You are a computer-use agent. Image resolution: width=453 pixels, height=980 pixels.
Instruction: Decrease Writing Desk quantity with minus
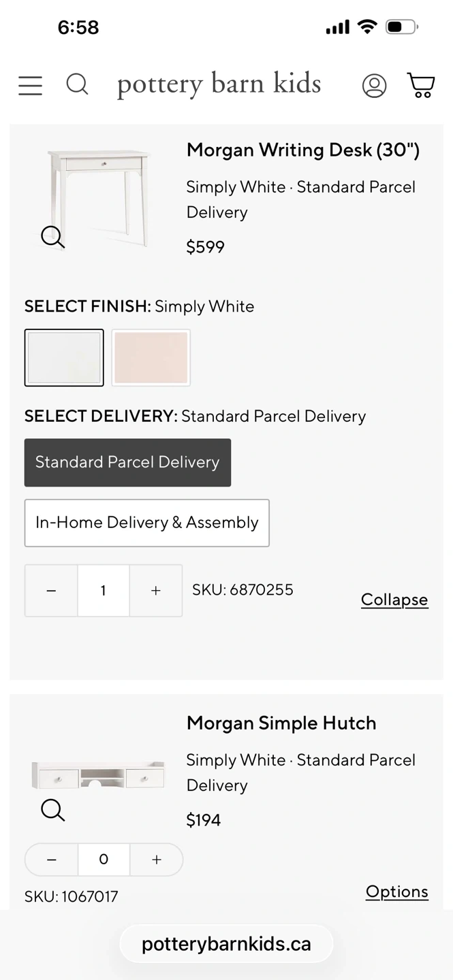pyautogui.click(x=51, y=591)
